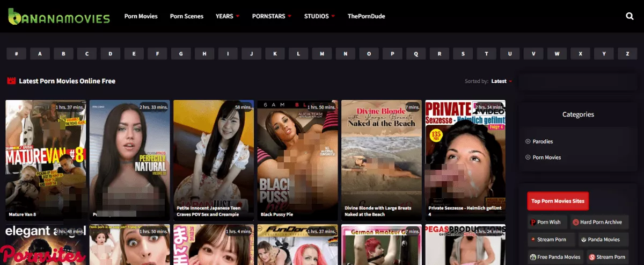The height and width of the screenshot is (265, 644).
Task: Open the Panda Movies site link
Action: click(x=600, y=240)
